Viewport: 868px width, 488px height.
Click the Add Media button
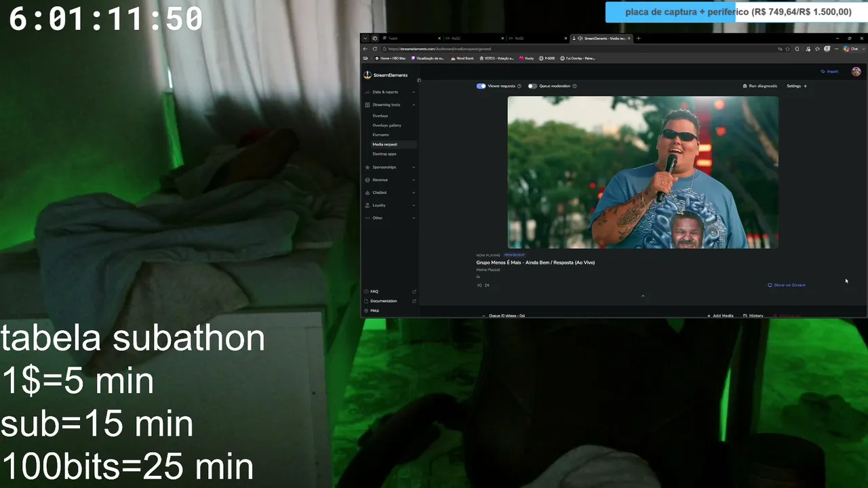point(720,316)
